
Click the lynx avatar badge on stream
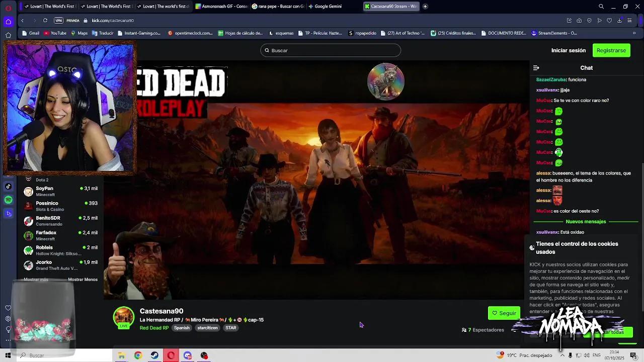[x=386, y=82]
